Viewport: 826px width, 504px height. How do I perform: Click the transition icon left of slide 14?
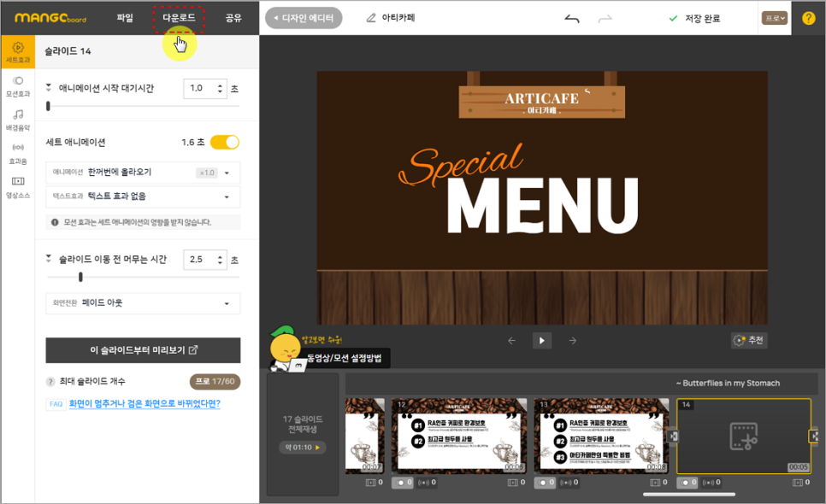[x=673, y=437]
